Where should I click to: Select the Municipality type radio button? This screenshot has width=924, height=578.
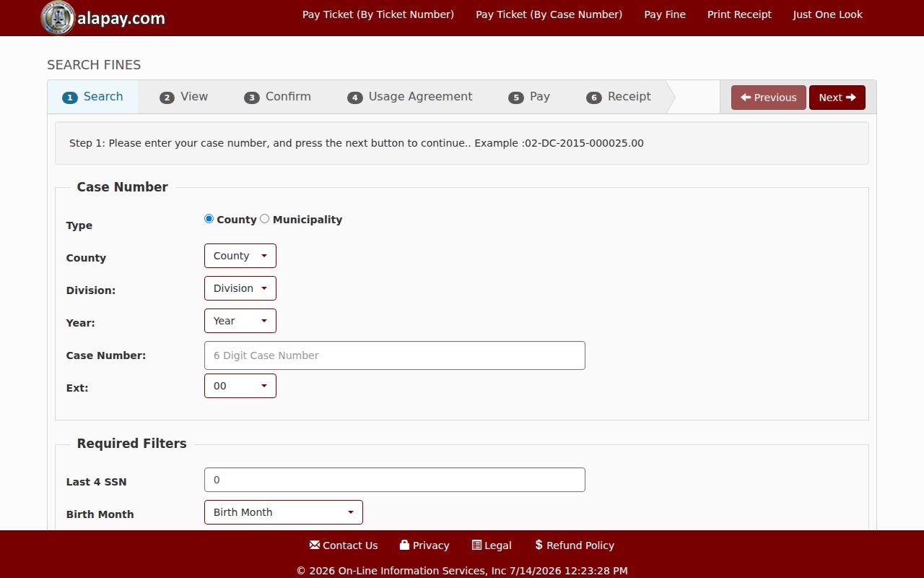pyautogui.click(x=265, y=219)
